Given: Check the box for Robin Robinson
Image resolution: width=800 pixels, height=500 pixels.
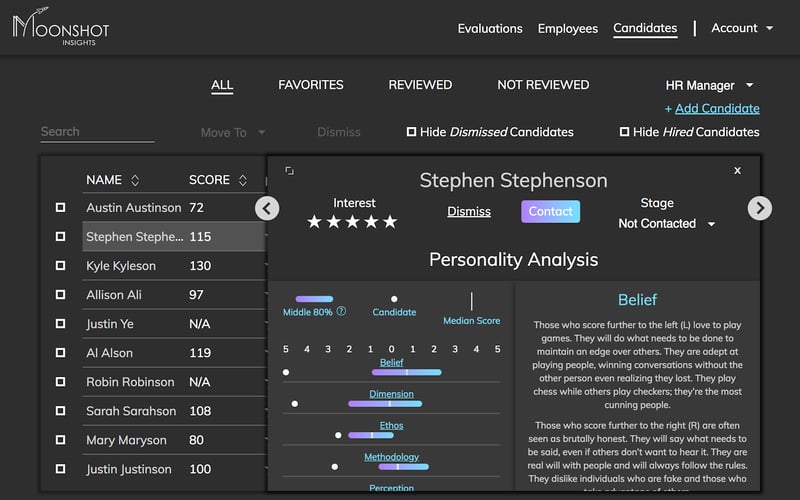Looking at the screenshot, I should click(x=60, y=382).
